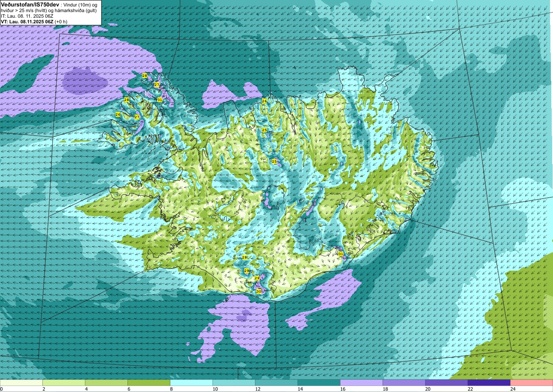Click the '31' gust marker in the Westfjords

tap(159, 100)
